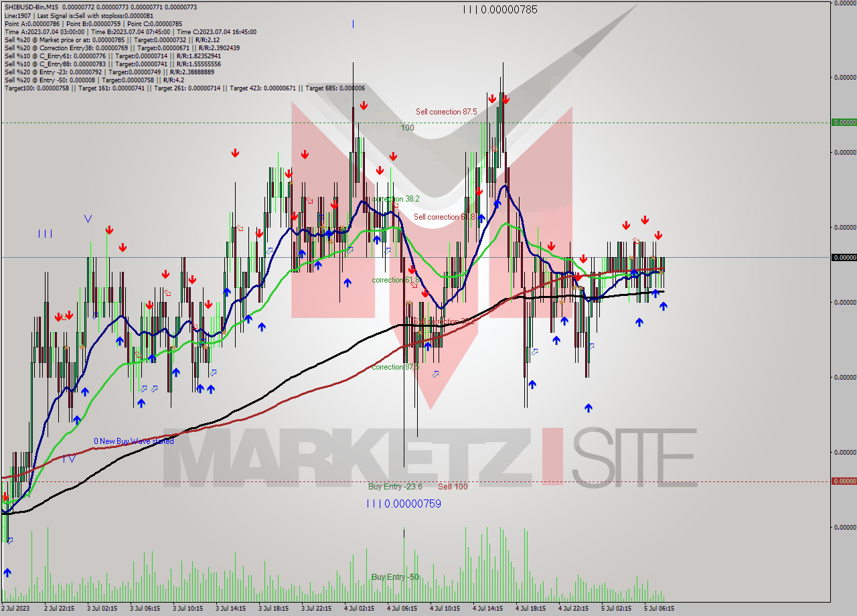Click the '4 Jul 06:15' time axis label
The image size is (857, 616).
pyautogui.click(x=402, y=609)
